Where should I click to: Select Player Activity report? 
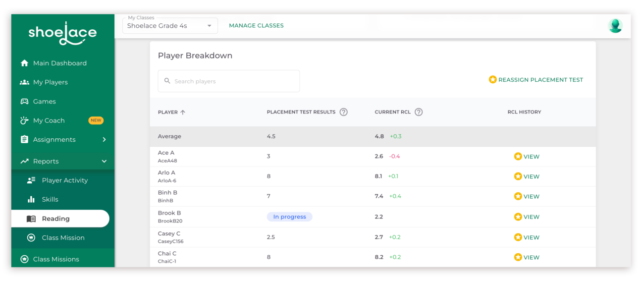pyautogui.click(x=64, y=180)
